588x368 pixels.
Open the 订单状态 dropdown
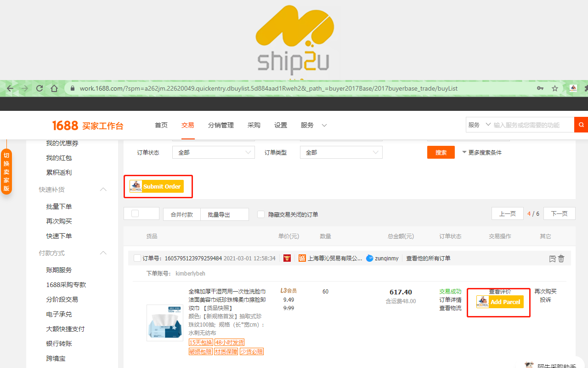coord(213,152)
